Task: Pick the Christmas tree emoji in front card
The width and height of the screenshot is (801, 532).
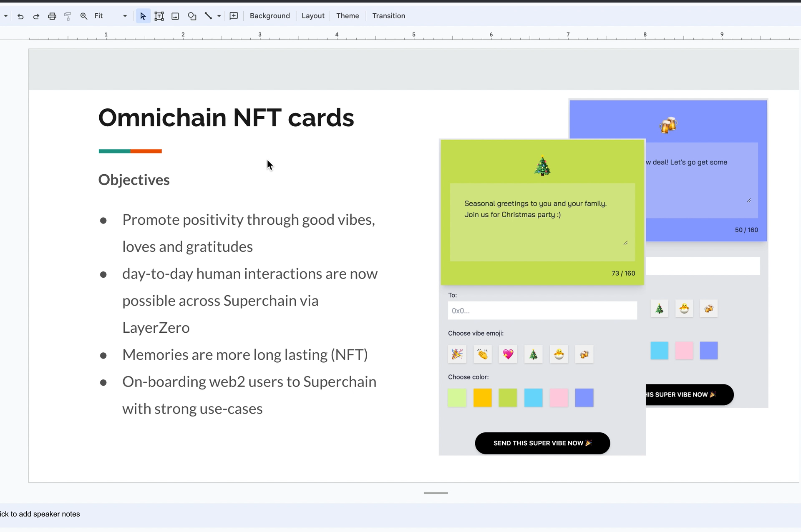Action: pyautogui.click(x=534, y=354)
